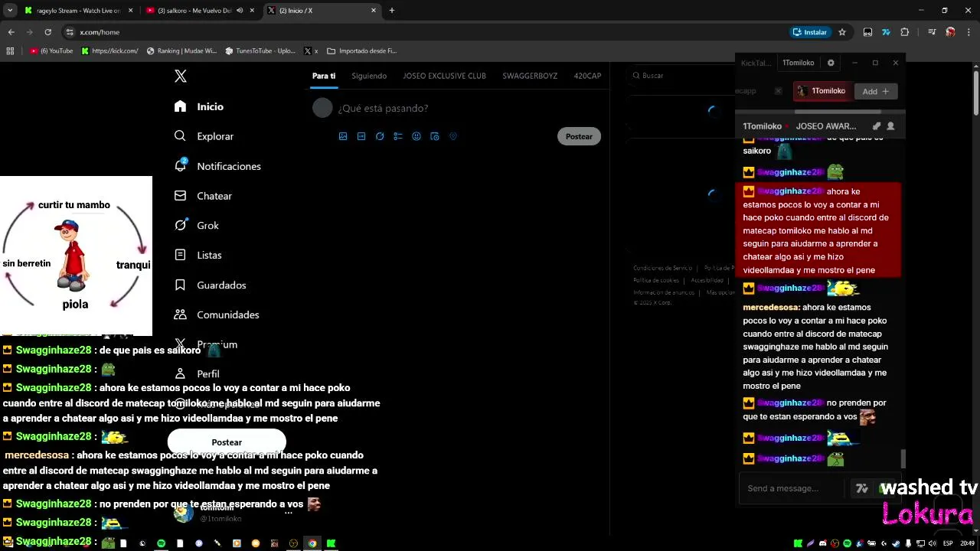Click the X logo in the sidebar
This screenshot has width=980, height=551.
coord(181,76)
